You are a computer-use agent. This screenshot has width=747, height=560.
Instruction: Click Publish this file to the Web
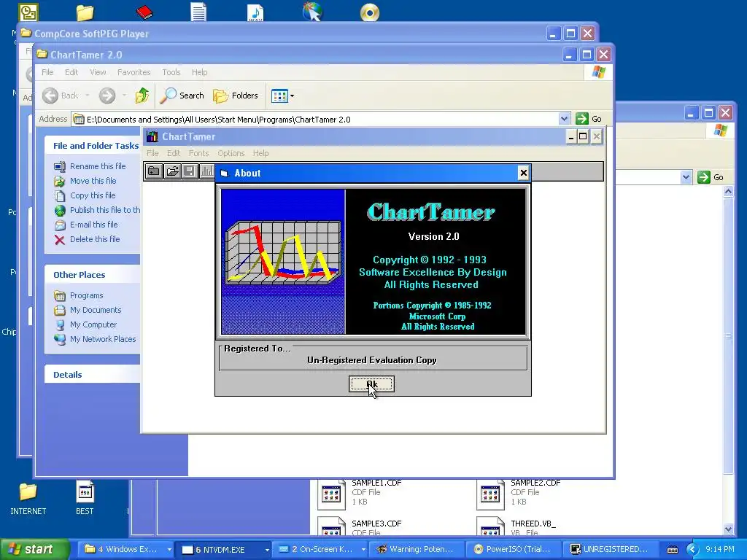[x=105, y=210]
